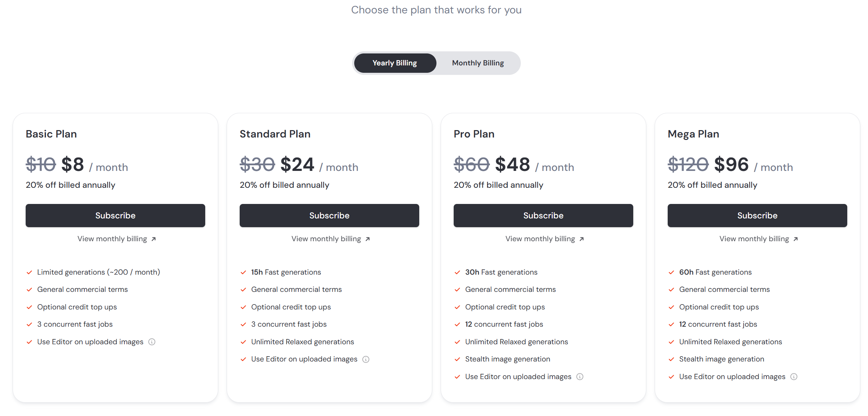Click arrow icon next to Standard Plan monthly billing

point(368,239)
